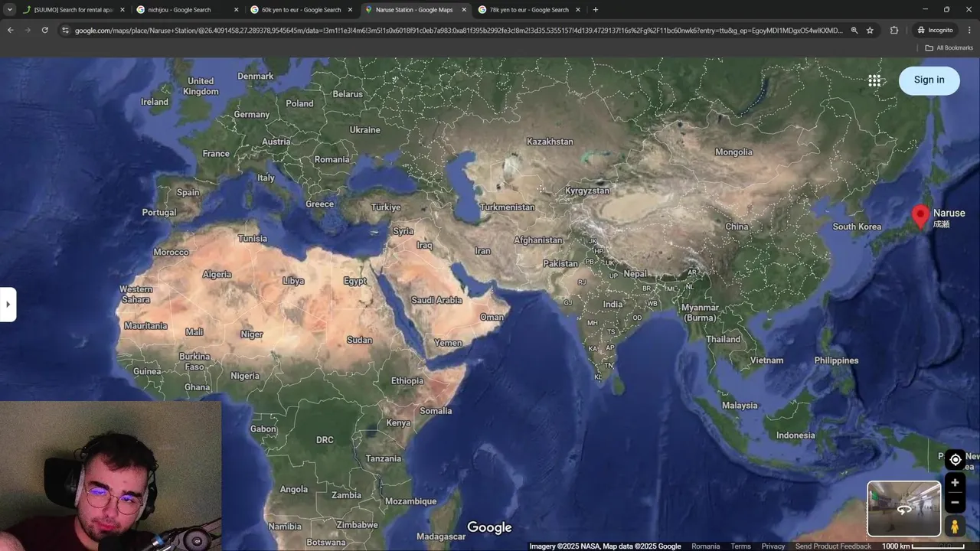
Task: Zoom in with the plus button
Action: click(955, 483)
